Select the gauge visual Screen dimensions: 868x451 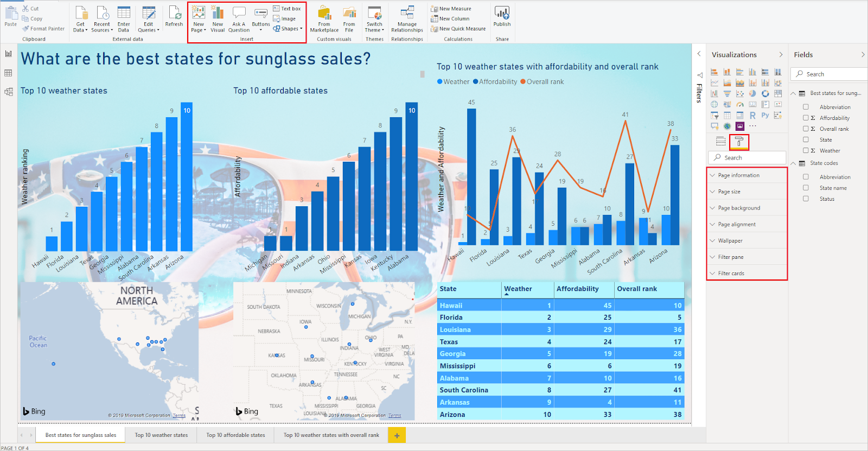pos(740,104)
